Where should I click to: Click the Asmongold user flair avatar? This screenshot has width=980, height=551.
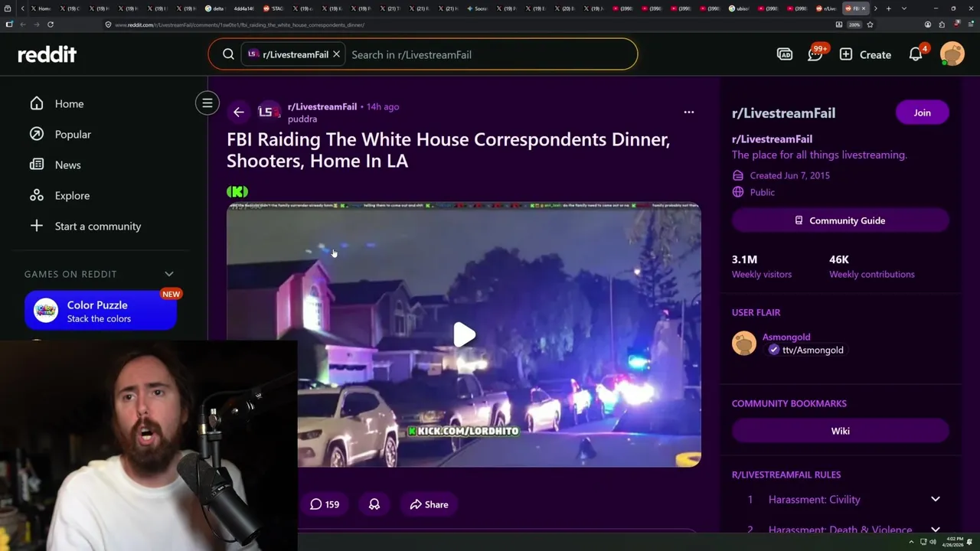(x=744, y=343)
